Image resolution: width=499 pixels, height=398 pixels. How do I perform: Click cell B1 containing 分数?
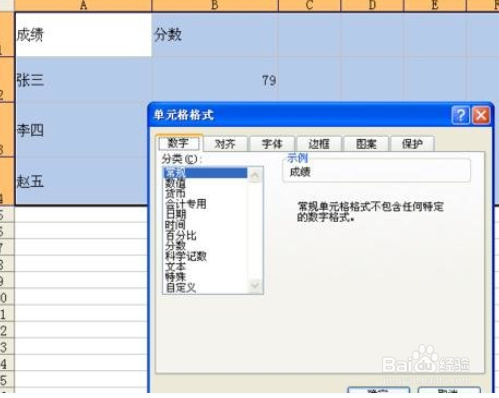coord(215,35)
